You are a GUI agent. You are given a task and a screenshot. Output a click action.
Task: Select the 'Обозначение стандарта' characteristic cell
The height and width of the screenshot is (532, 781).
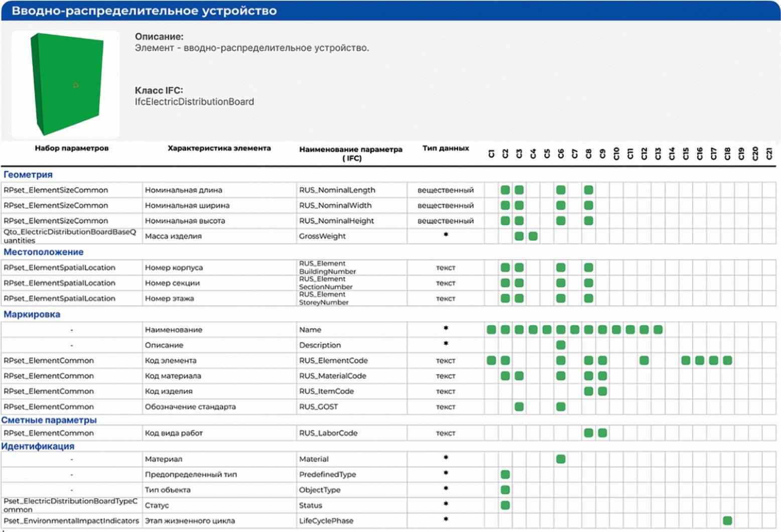click(x=219, y=407)
